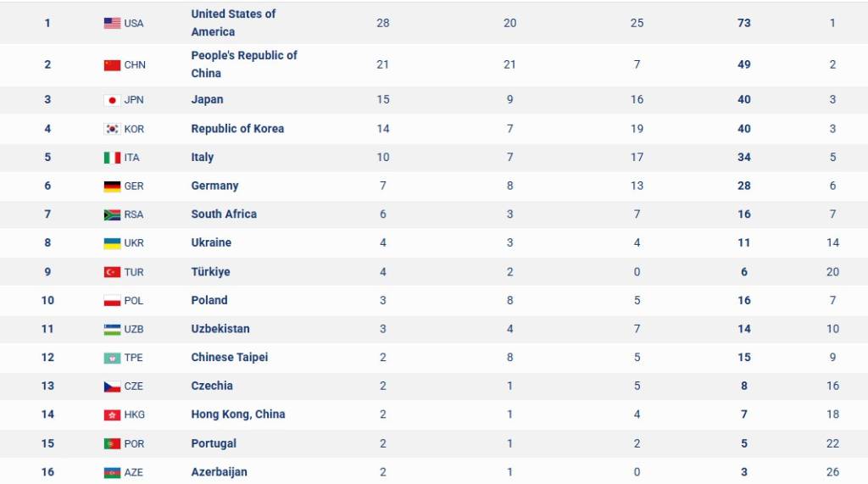Open People's Republic of China link
The width and height of the screenshot is (868, 484).
tap(244, 64)
